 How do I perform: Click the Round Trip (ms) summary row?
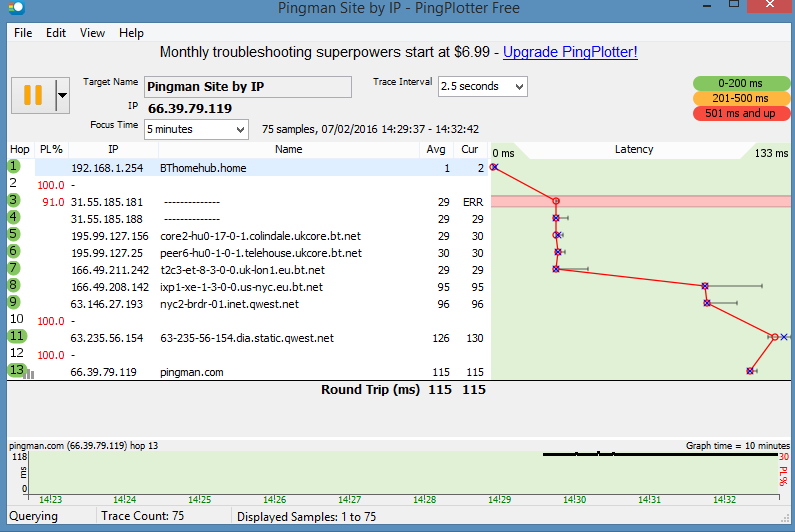[x=403, y=389]
